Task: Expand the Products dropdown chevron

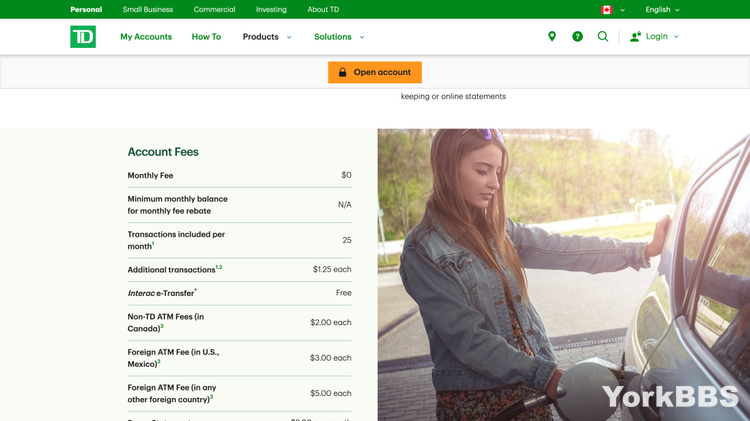Action: point(289,37)
